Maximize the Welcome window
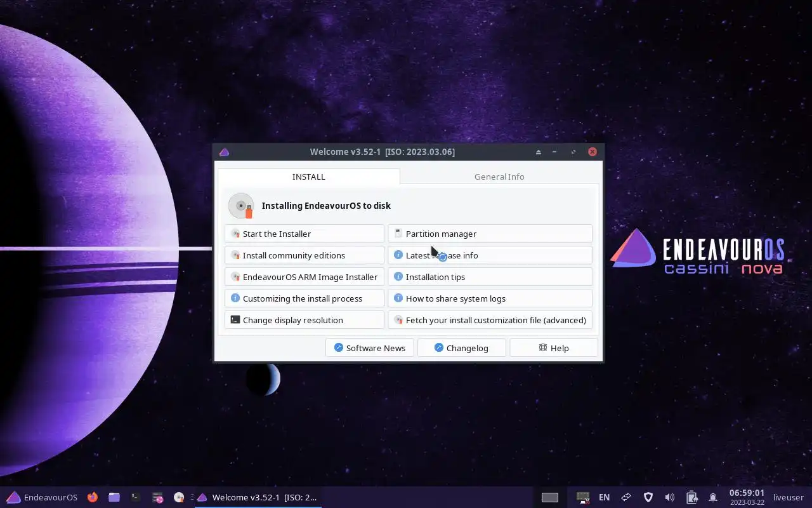This screenshot has width=812, height=508. [x=573, y=152]
